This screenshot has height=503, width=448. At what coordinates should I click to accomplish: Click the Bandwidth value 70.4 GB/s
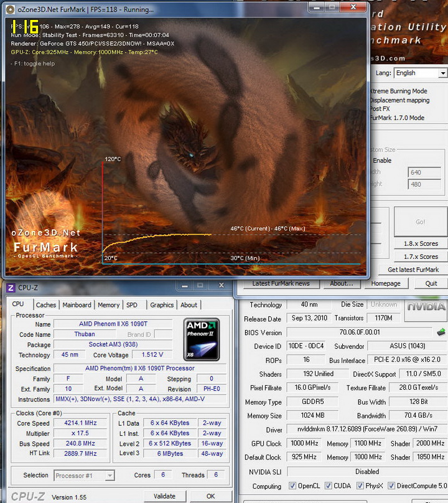tap(418, 415)
